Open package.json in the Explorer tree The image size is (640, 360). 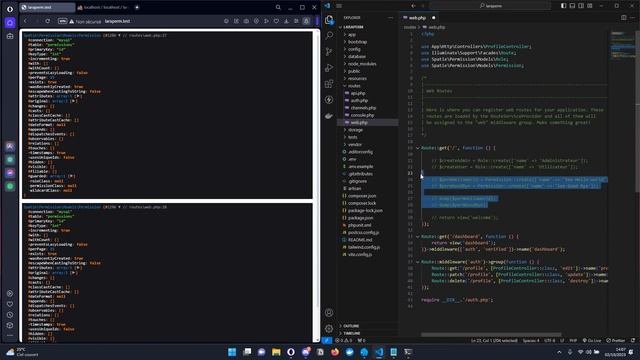[x=360, y=218]
